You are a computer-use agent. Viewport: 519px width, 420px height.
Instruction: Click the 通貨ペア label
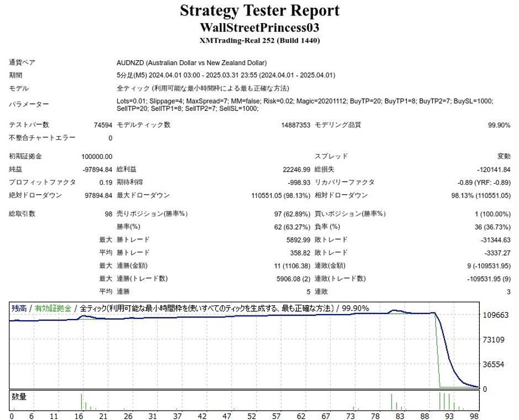[22, 62]
